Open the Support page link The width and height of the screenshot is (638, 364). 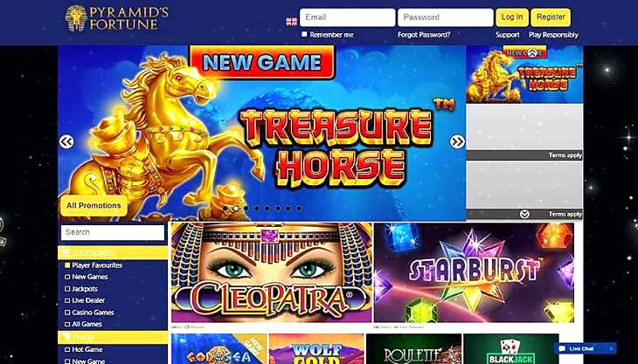click(x=508, y=35)
